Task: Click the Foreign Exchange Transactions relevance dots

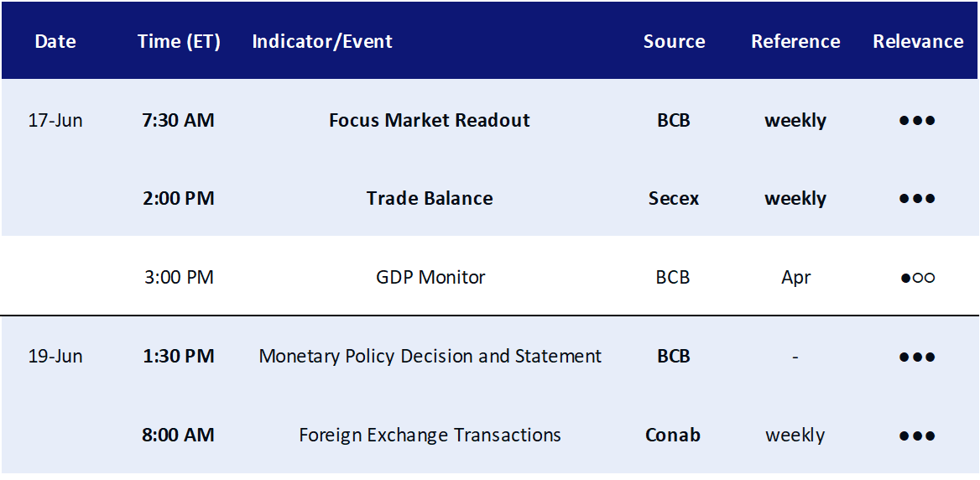Action: pyautogui.click(x=917, y=436)
